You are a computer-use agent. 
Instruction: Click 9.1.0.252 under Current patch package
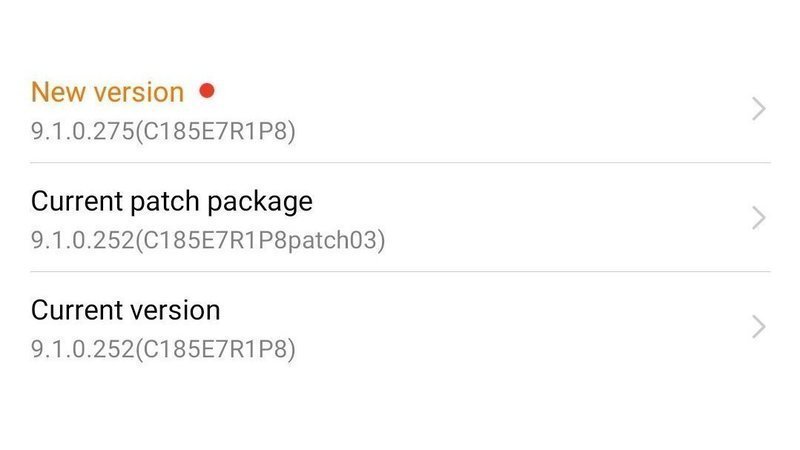coord(80,241)
